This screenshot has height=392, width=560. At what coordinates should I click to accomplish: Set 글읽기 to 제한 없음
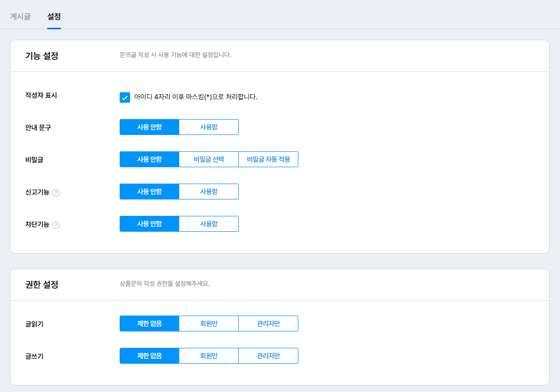tap(149, 324)
